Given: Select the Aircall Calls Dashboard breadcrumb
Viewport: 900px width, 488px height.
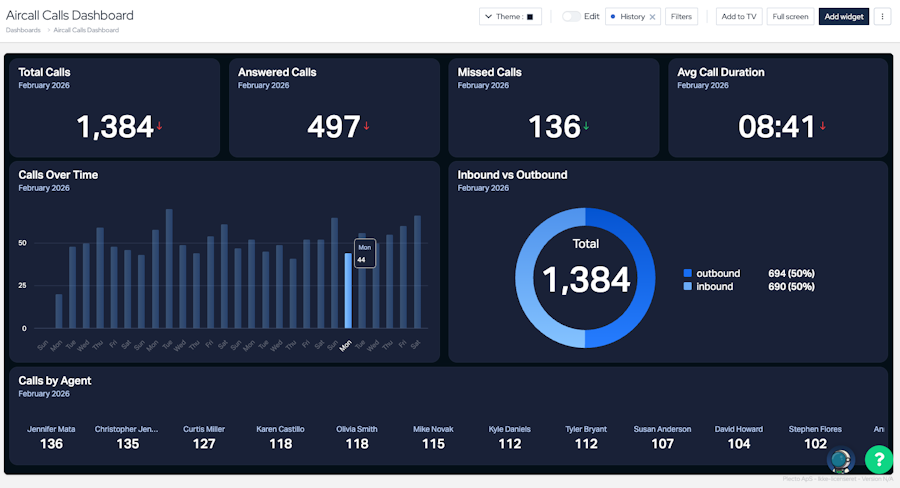Looking at the screenshot, I should 86,30.
